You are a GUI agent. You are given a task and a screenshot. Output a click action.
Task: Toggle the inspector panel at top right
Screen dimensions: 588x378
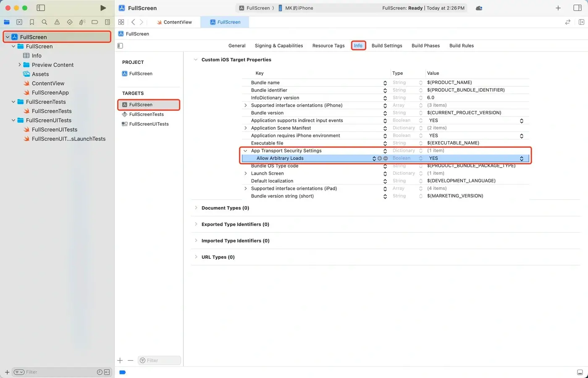[577, 8]
